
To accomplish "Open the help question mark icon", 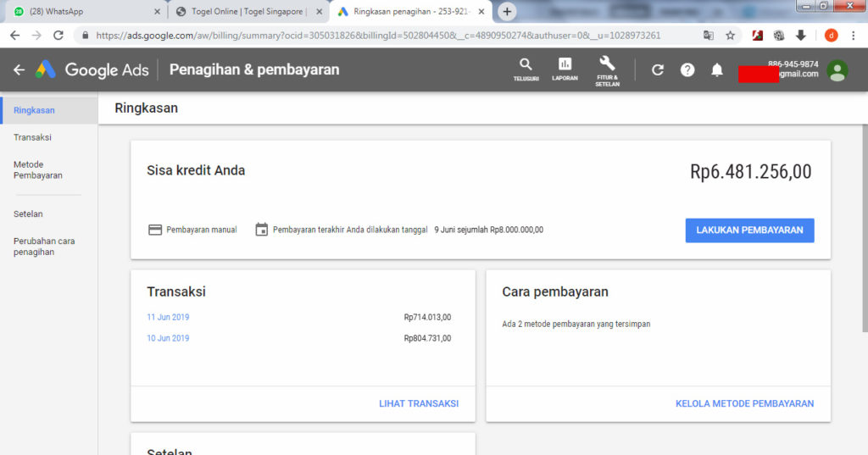I will [687, 69].
